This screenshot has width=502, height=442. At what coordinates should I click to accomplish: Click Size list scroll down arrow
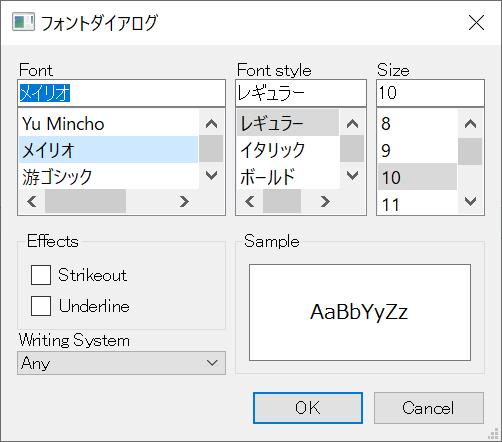pyautogui.click(x=470, y=201)
